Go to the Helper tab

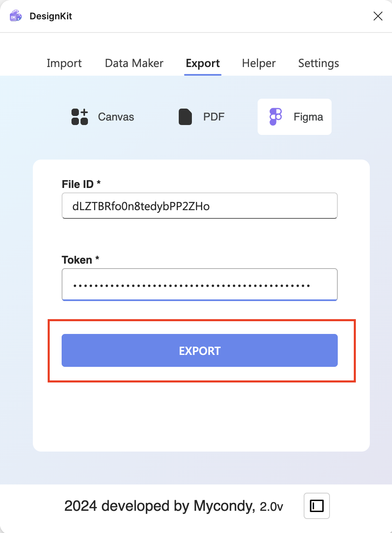click(x=258, y=63)
